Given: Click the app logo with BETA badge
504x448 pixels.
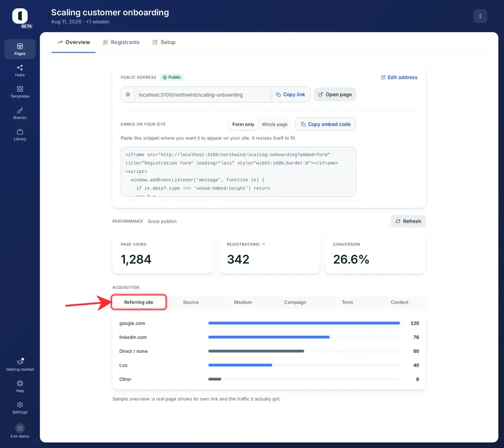Looking at the screenshot, I should click(x=20, y=17).
